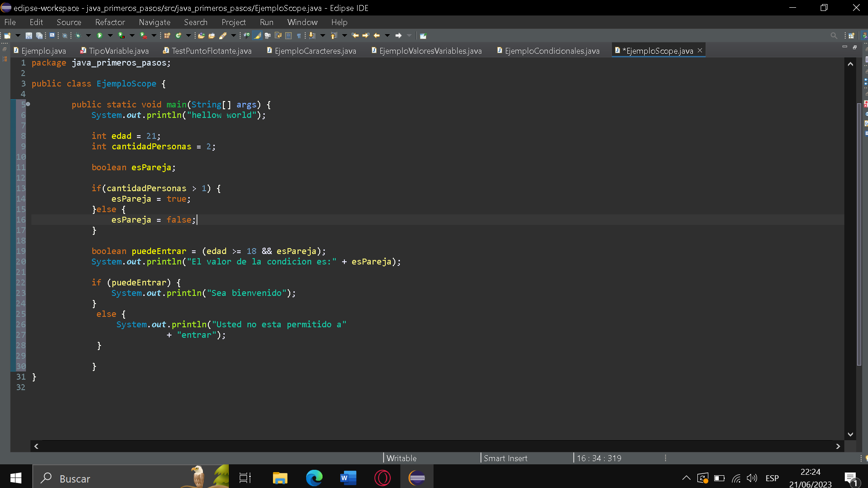This screenshot has height=488, width=868.
Task: Switch to EjemploCondicionales.java tab
Action: [x=548, y=51]
